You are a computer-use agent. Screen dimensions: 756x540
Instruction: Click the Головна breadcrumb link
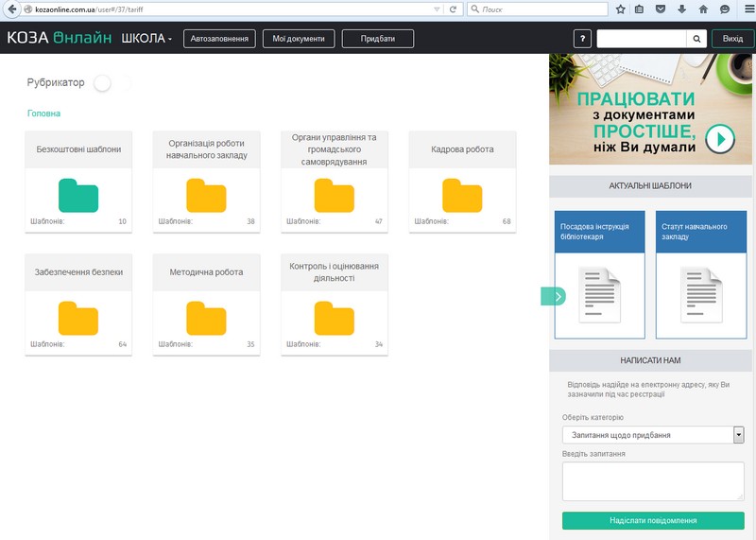click(43, 113)
